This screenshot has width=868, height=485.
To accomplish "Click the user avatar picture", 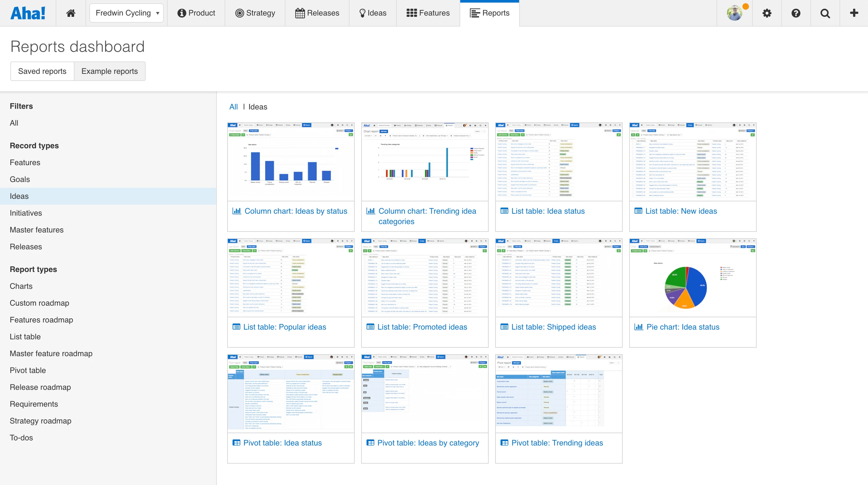I will [x=735, y=13].
